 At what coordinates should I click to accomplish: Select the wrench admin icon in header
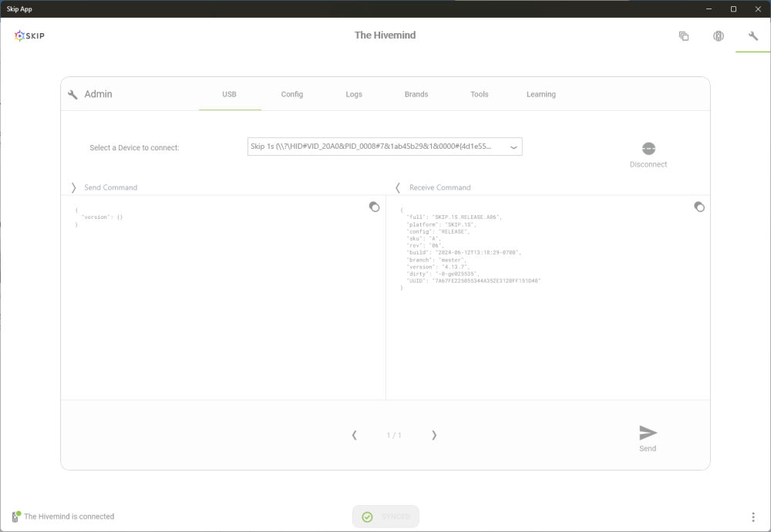(752, 35)
